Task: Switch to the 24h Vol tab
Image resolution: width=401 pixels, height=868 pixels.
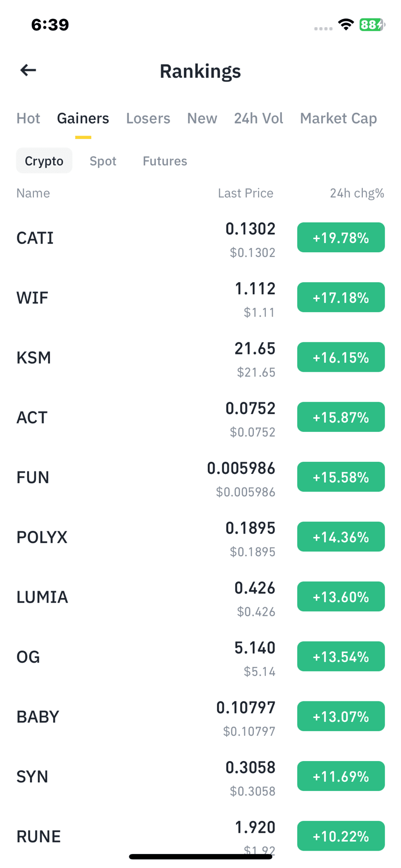Action: 259,118
